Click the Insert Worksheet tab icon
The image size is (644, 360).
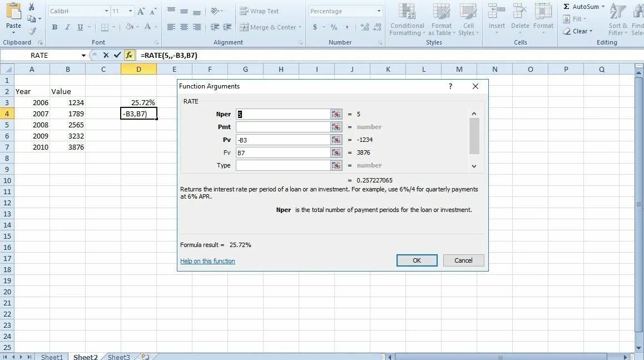pos(145,357)
